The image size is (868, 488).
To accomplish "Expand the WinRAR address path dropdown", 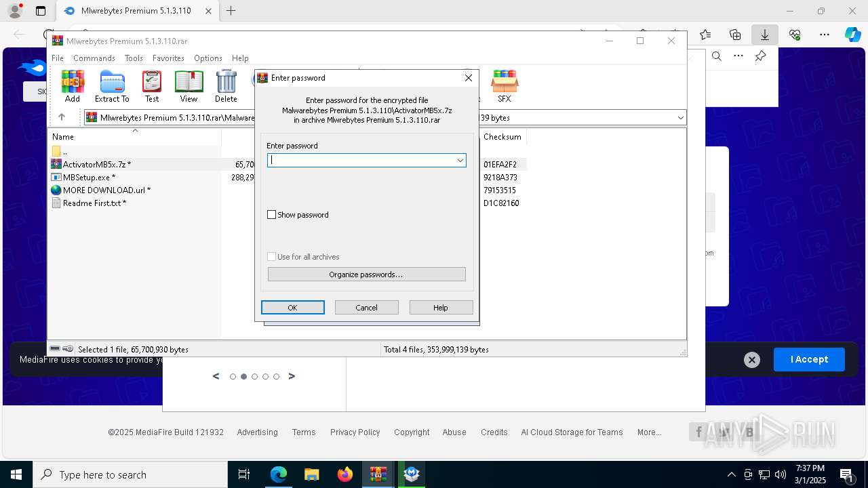I will click(x=680, y=118).
